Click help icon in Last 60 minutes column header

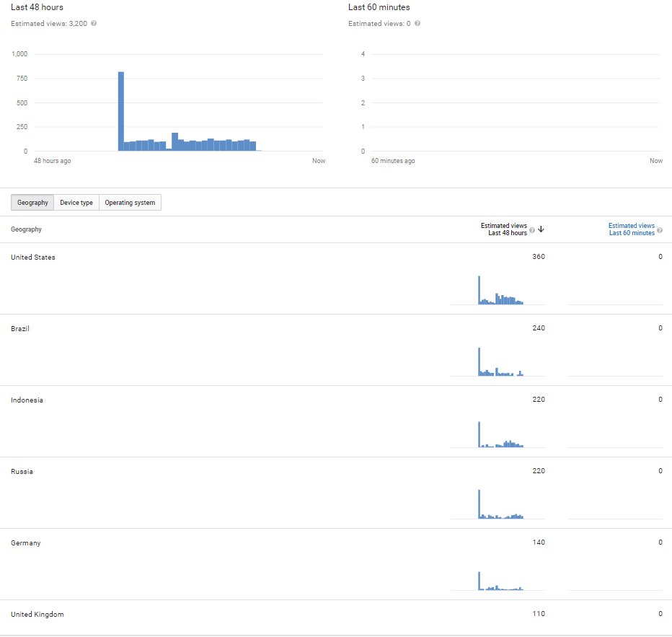(660, 230)
